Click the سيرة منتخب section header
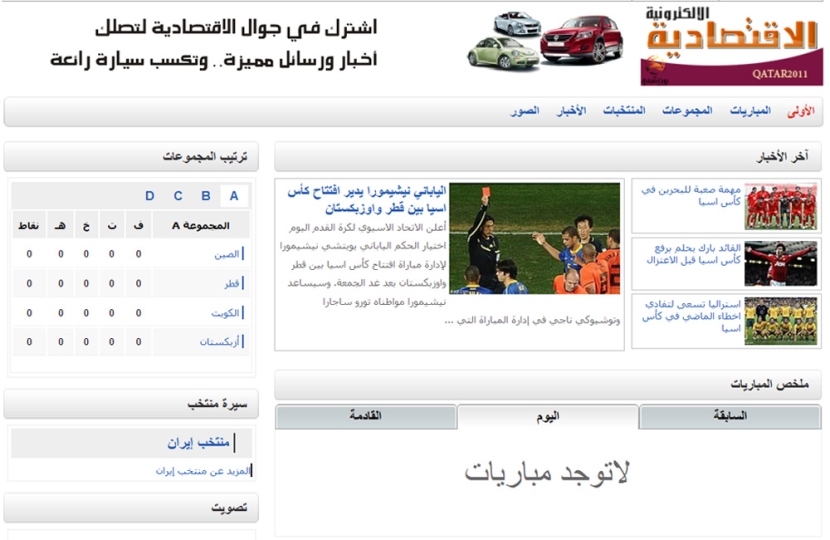 [x=131, y=404]
